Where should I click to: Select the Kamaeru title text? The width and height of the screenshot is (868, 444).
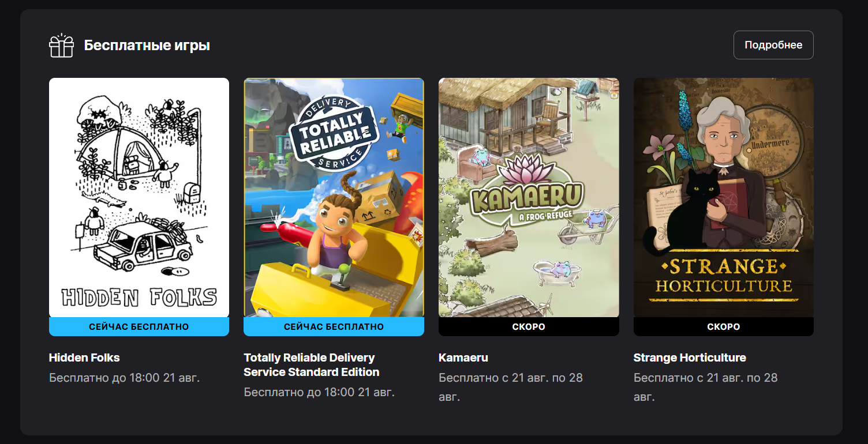[463, 358]
